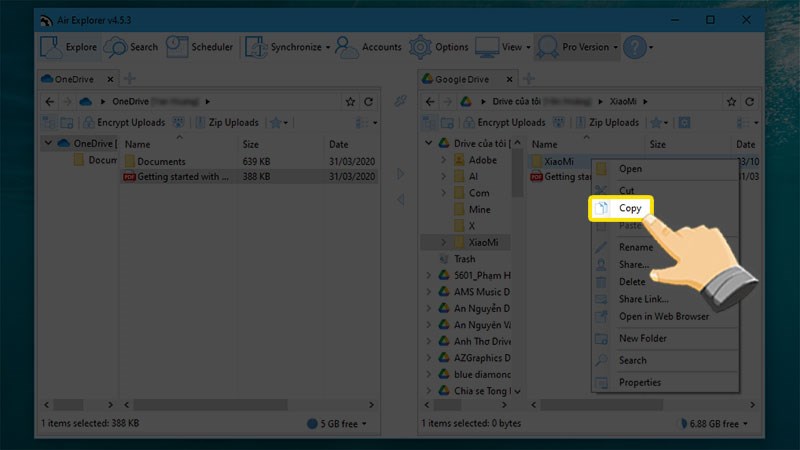Click the Synchronize toolbar button

284,47
